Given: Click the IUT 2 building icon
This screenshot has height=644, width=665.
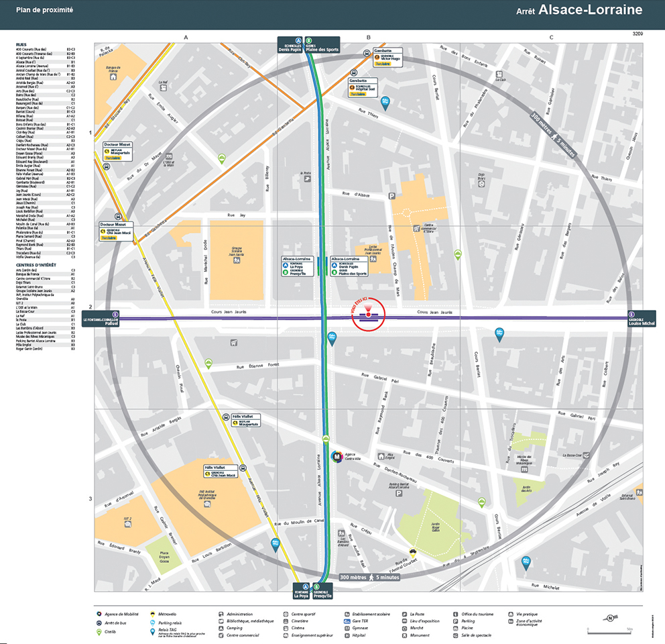Looking at the screenshot, I should (x=127, y=525).
